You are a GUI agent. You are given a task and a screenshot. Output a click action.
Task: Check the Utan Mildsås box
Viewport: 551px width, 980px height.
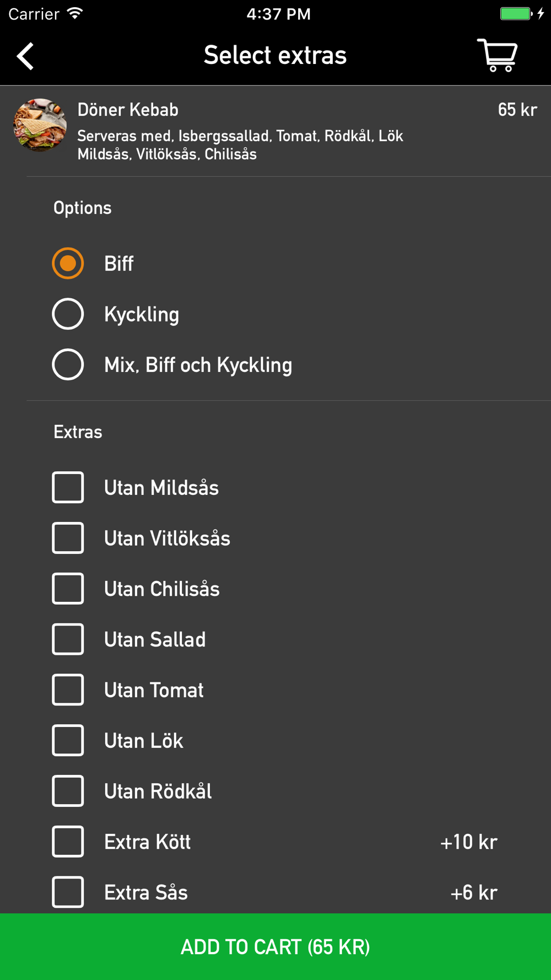point(68,487)
